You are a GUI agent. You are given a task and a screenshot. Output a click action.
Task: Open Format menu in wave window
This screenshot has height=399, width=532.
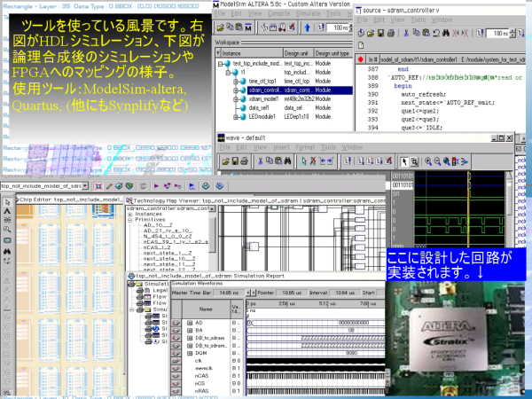(305, 147)
